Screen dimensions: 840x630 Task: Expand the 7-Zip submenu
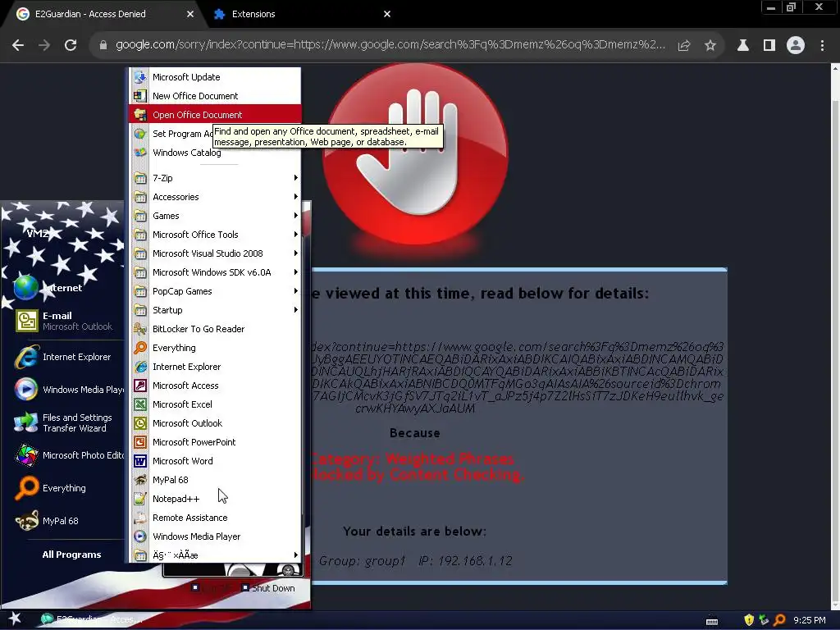click(214, 178)
